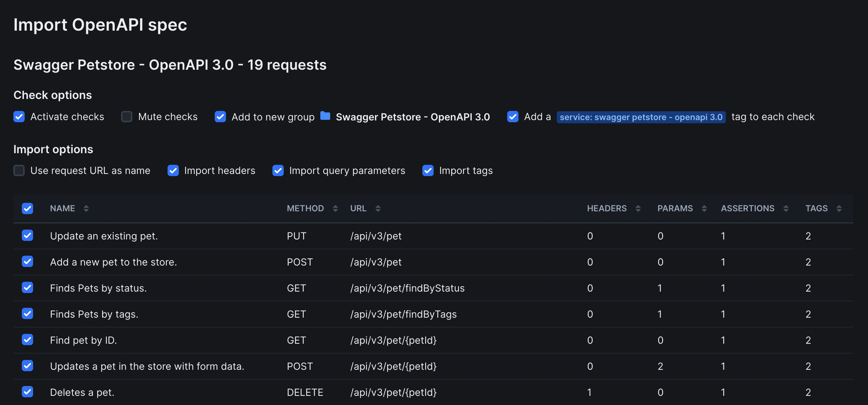Sort requests by METHOD

pyautogui.click(x=335, y=208)
